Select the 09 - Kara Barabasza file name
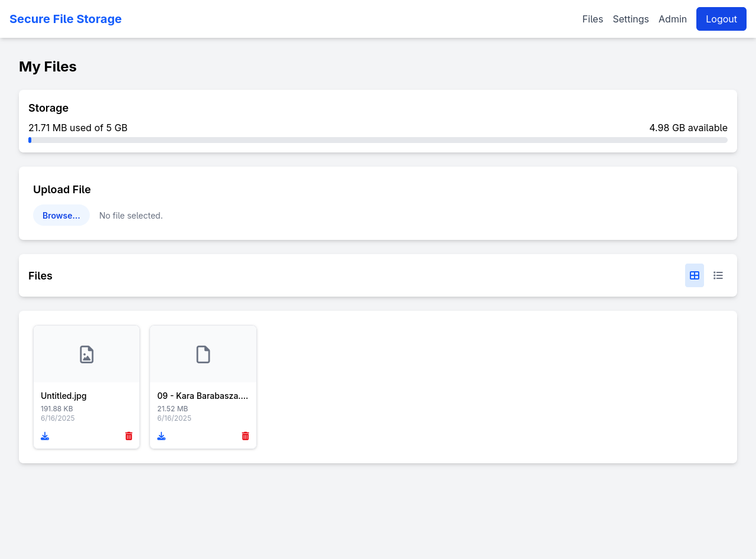 (203, 396)
